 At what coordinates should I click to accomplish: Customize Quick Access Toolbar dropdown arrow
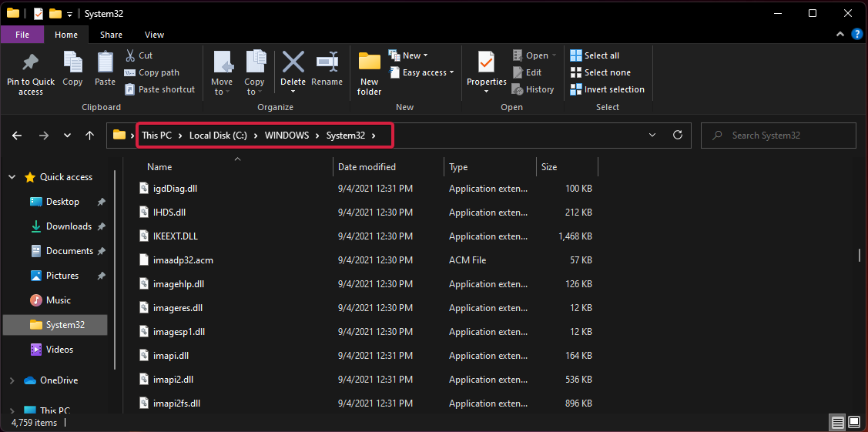click(70, 14)
